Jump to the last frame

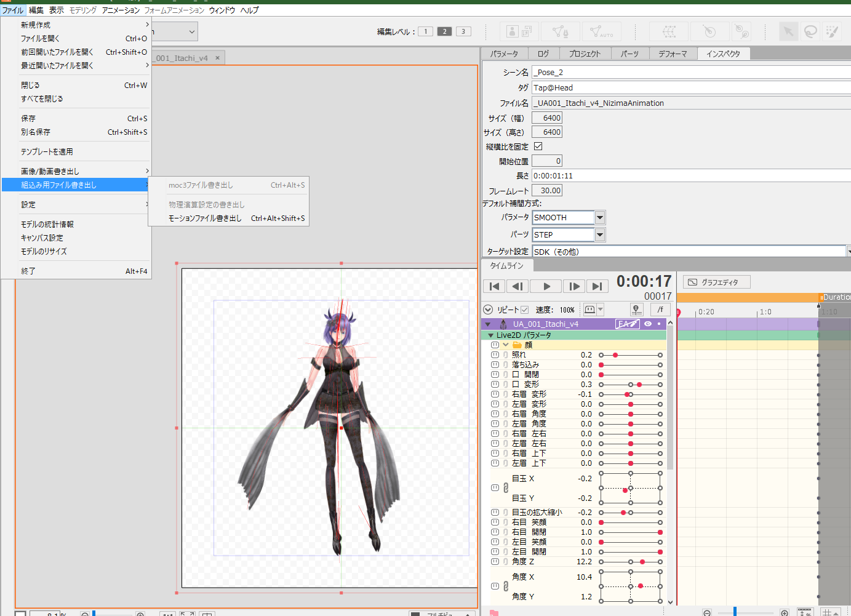597,286
